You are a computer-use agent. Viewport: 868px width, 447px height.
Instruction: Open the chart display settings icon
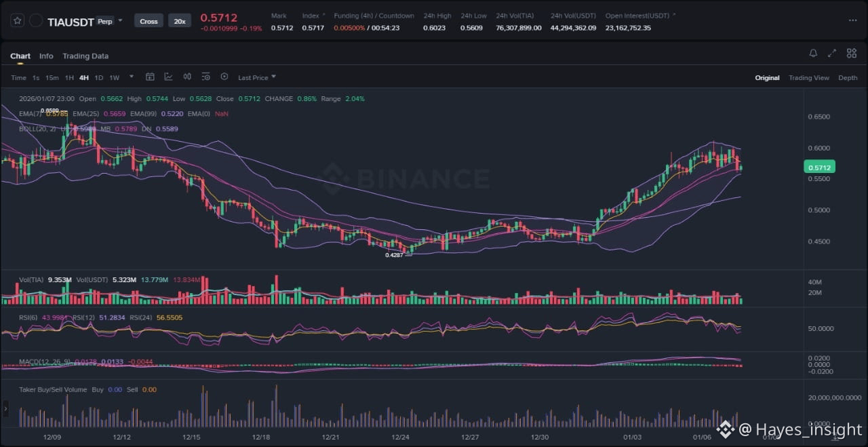pos(205,77)
